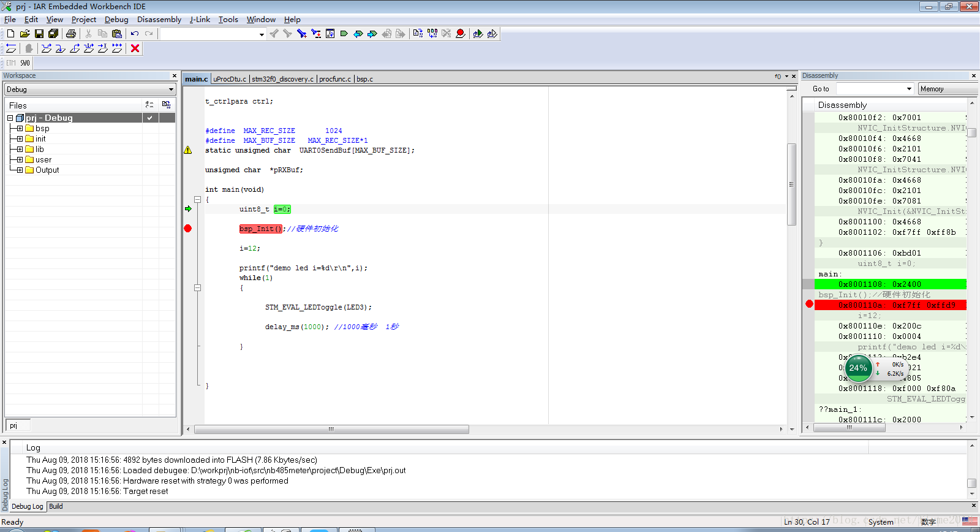Start Debug without Downloading
The image size is (980, 532).
click(492, 34)
